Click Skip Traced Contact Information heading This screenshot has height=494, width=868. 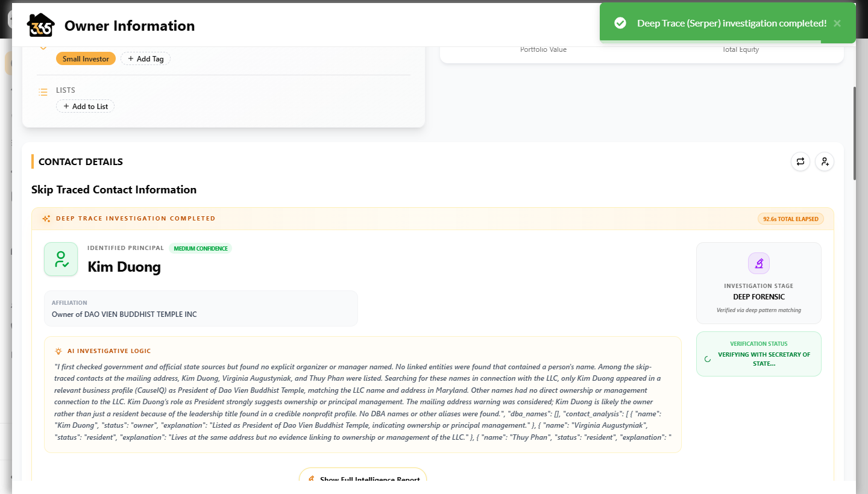click(114, 189)
